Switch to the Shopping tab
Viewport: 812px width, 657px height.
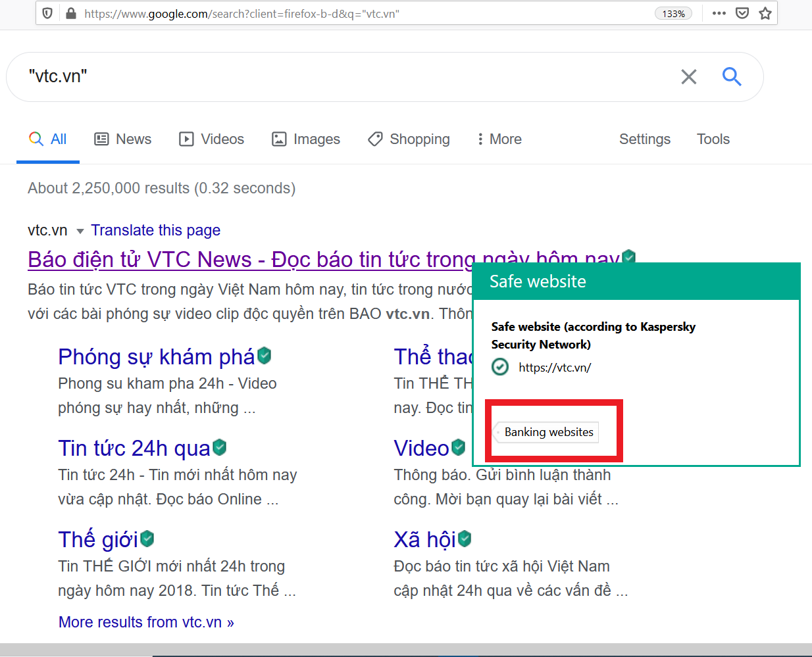point(409,139)
